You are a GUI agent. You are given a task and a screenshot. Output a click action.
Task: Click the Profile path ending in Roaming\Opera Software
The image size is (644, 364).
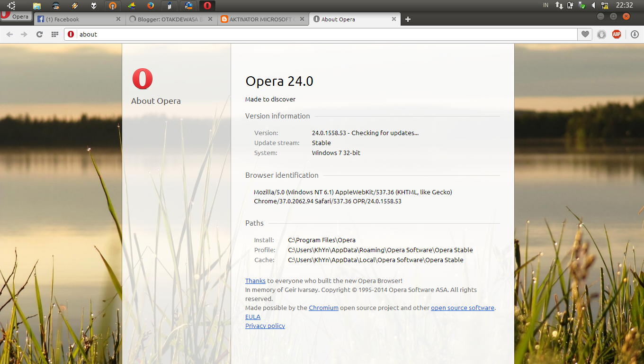(381, 250)
